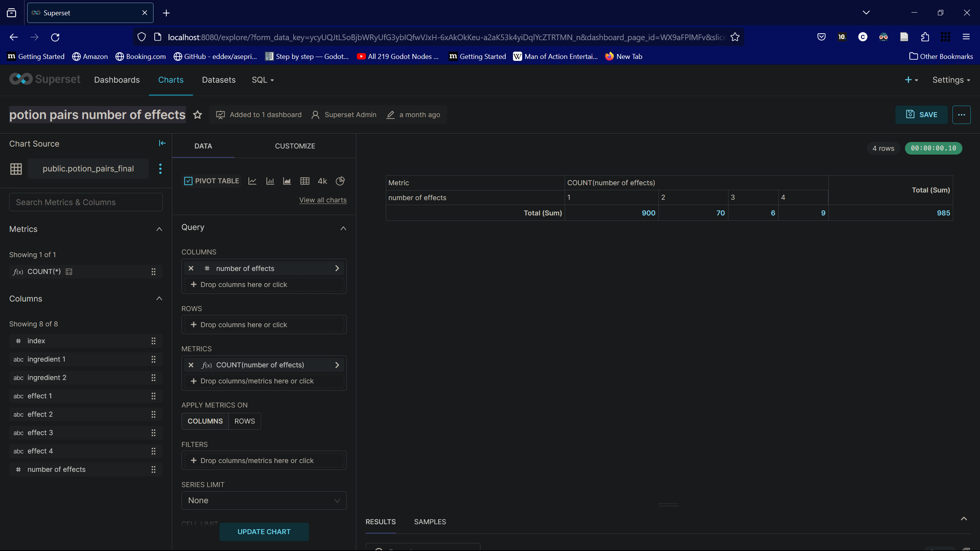Screen dimensions: 980x551
Task: Collapse the Chart Source panel arrow
Action: pos(162,143)
